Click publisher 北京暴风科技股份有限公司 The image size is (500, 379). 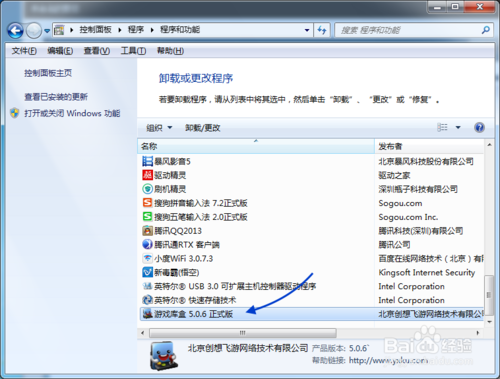pos(426,162)
